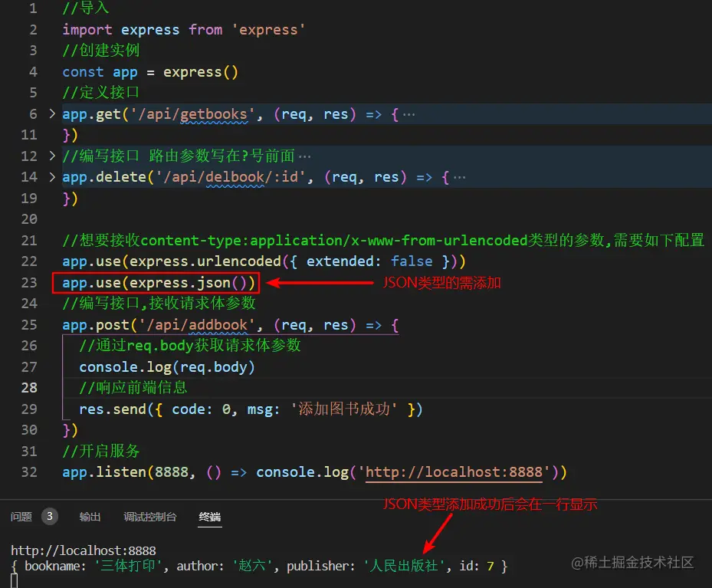
Task: Click res.send statement on line 29
Action: [x=251, y=409]
